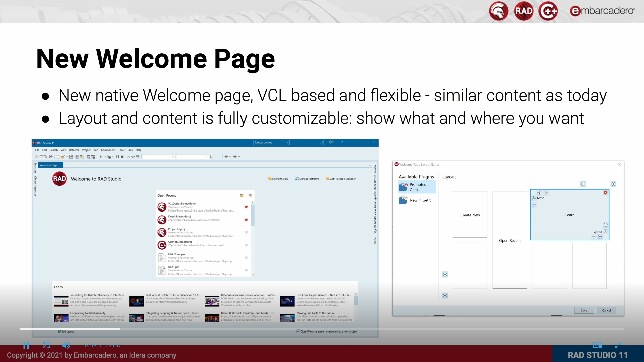Image resolution: width=644 pixels, height=362 pixels.
Task: Move Learn panel down arrow icon
Action: 539,193
